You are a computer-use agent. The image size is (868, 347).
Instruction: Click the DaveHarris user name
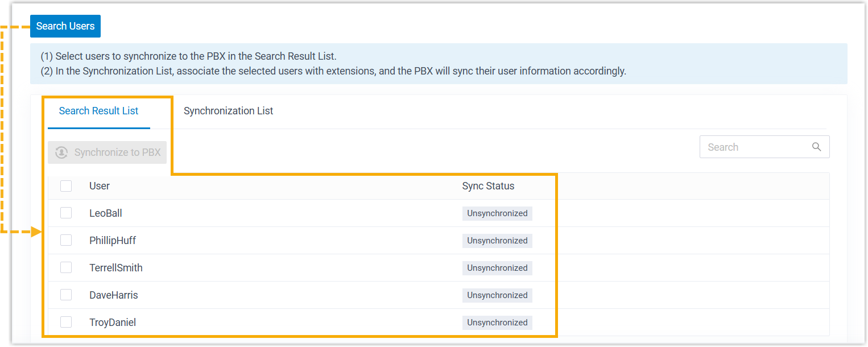click(114, 295)
